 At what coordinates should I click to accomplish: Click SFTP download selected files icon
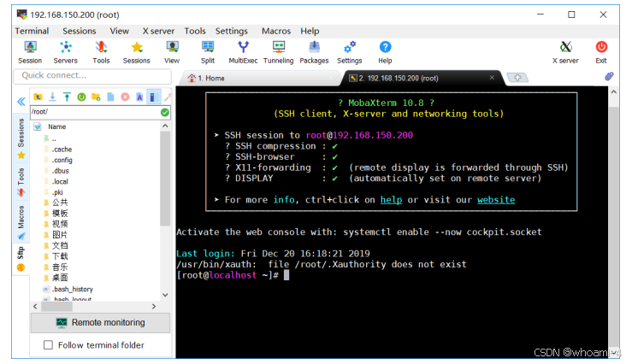pyautogui.click(x=52, y=97)
